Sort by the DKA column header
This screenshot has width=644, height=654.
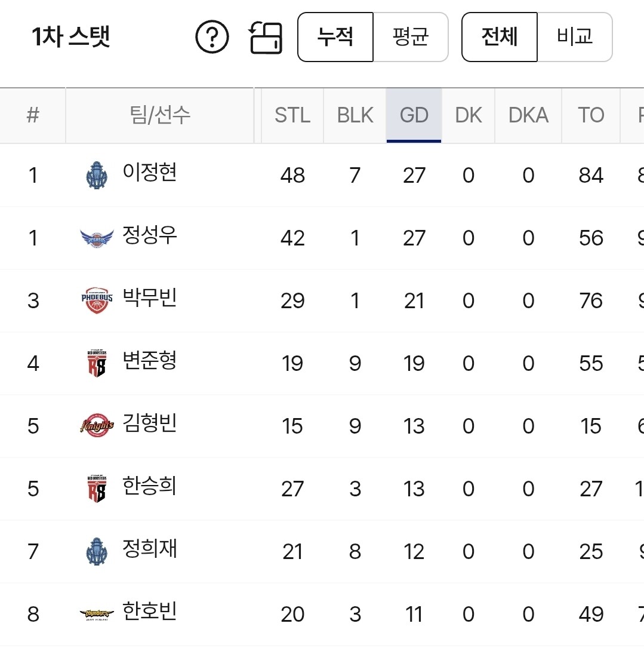[x=528, y=115]
